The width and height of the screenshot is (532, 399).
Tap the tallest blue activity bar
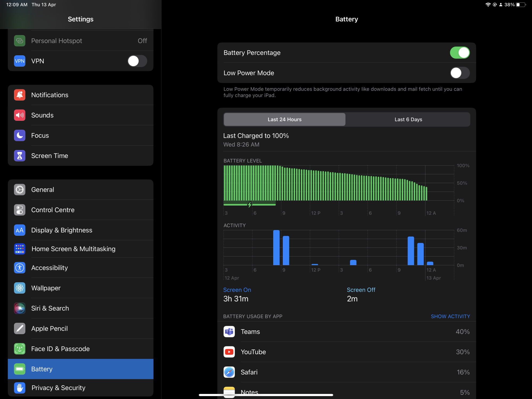point(276,248)
